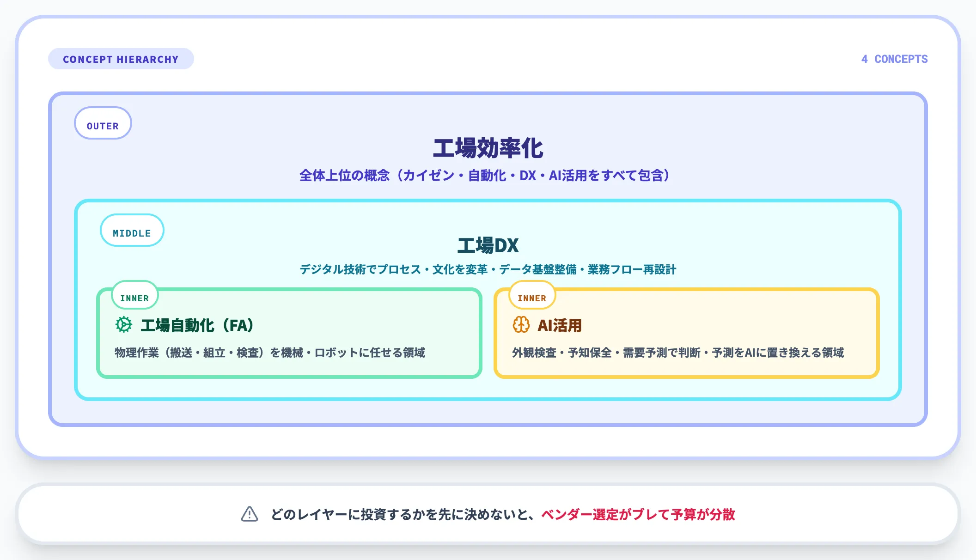Viewport: 976px width, 560px height.
Task: Click the MIDDLE layer badge
Action: [x=132, y=230]
